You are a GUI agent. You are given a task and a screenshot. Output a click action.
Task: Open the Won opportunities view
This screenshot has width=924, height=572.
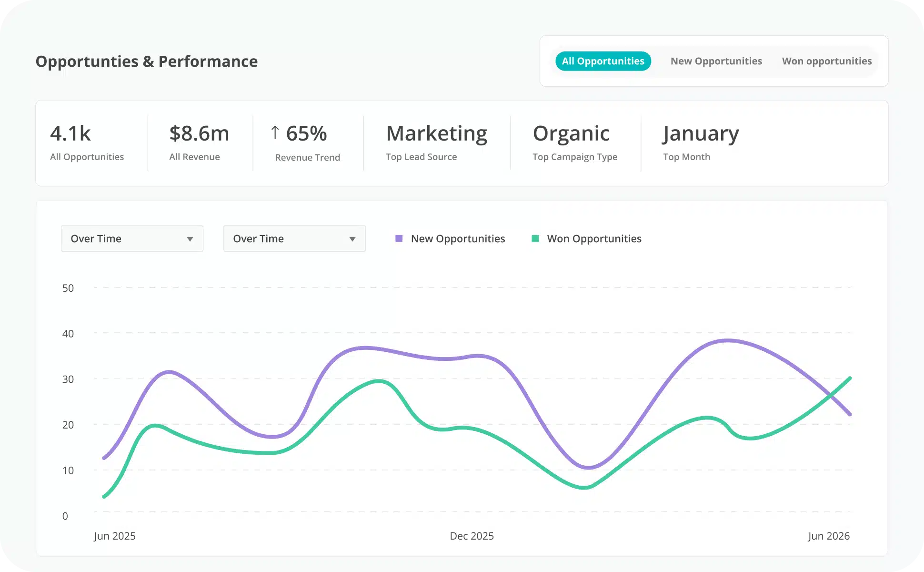click(826, 61)
